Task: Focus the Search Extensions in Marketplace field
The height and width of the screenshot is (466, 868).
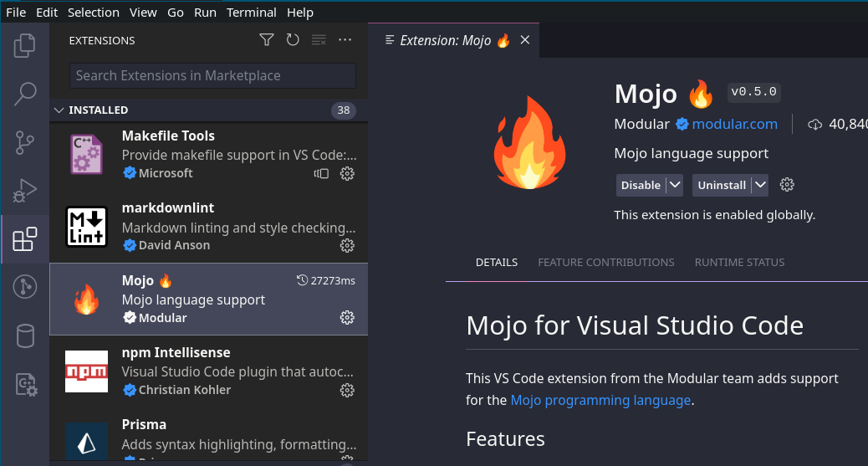Action: (x=212, y=75)
